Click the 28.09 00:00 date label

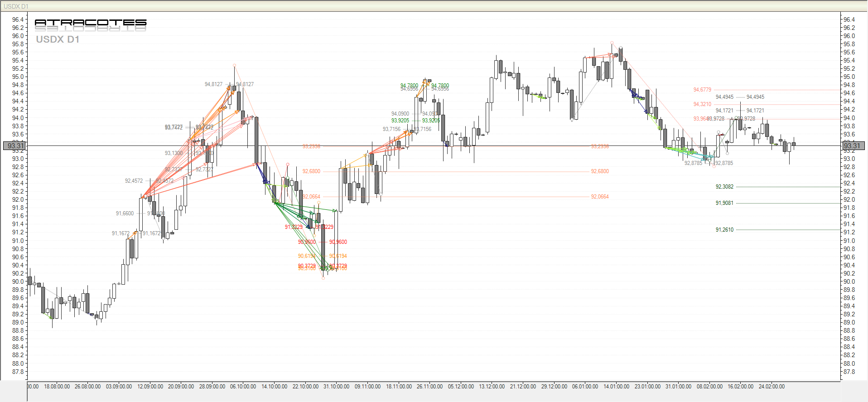coord(212,387)
